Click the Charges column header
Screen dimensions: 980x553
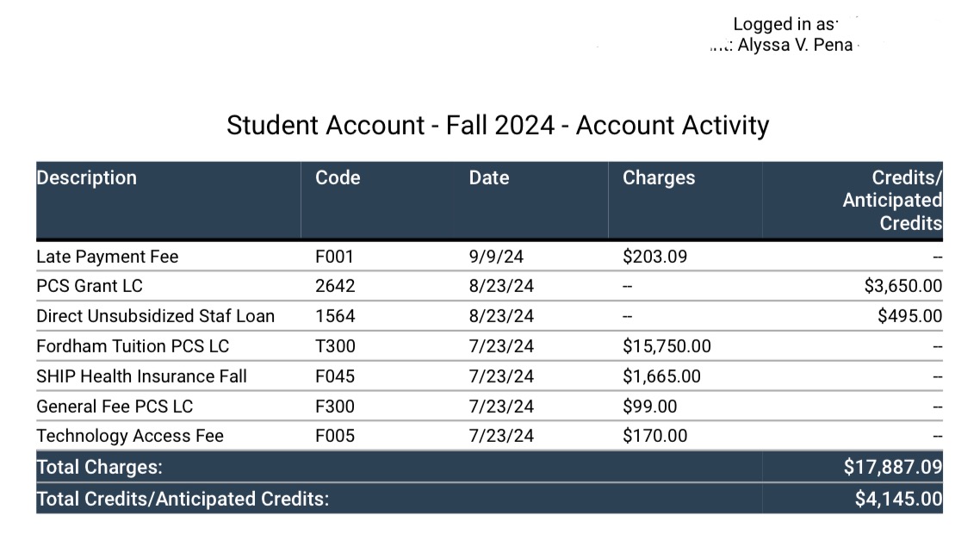click(658, 178)
